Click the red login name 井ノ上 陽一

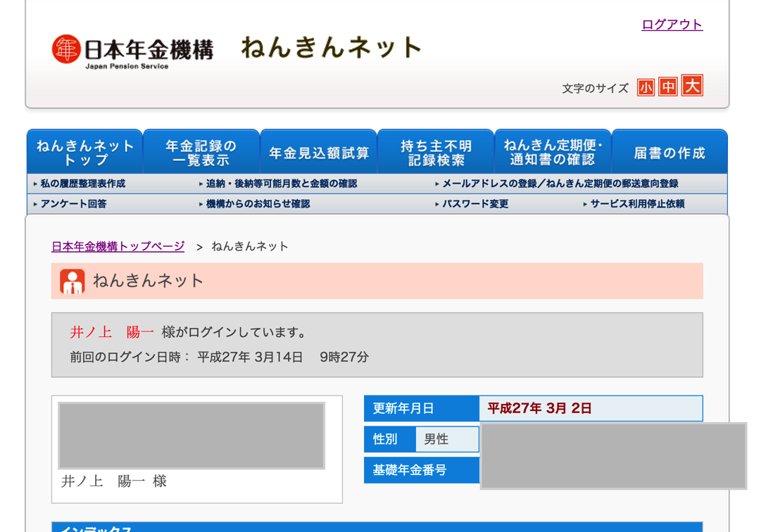(x=112, y=332)
